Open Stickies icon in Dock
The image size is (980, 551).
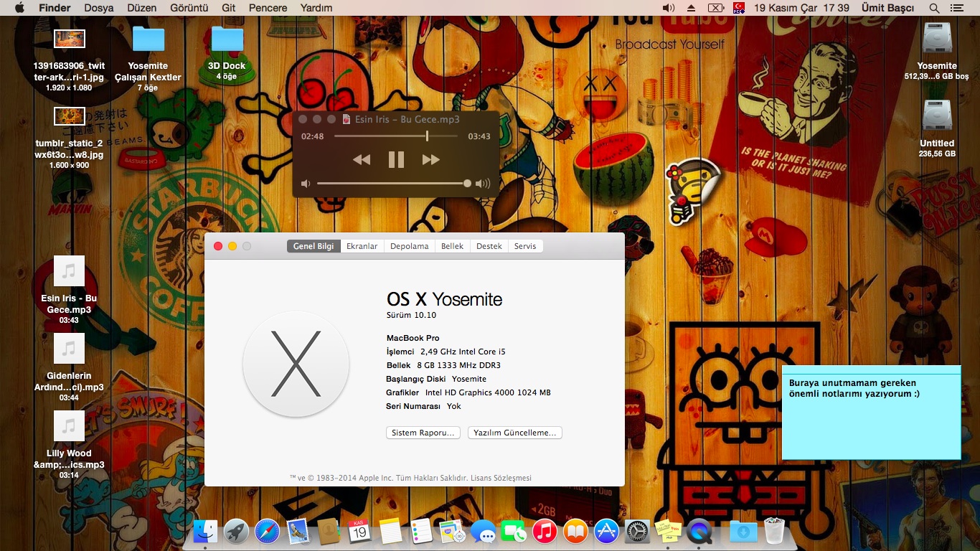click(668, 532)
